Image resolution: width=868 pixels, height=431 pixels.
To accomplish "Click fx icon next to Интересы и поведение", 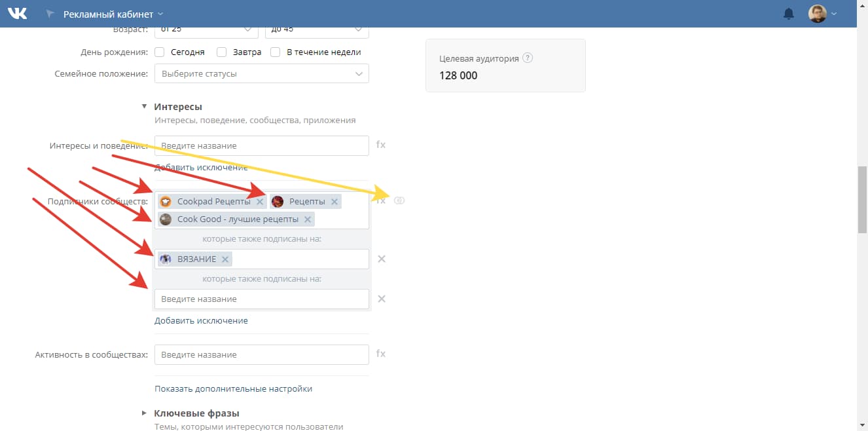I will tap(381, 145).
